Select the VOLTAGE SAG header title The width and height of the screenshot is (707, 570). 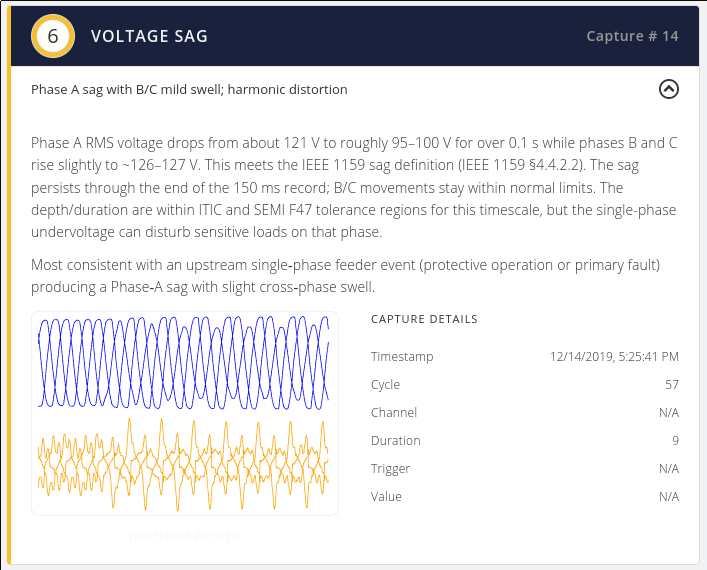(149, 36)
